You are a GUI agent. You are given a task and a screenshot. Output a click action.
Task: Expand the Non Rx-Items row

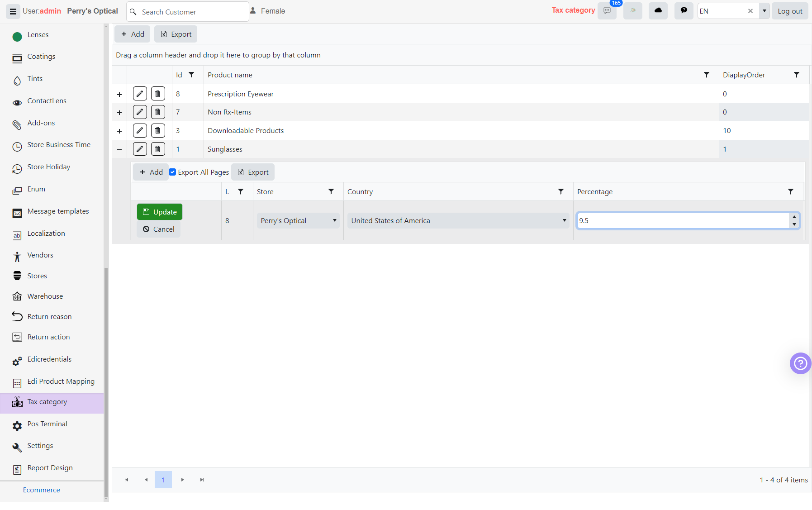(x=119, y=112)
